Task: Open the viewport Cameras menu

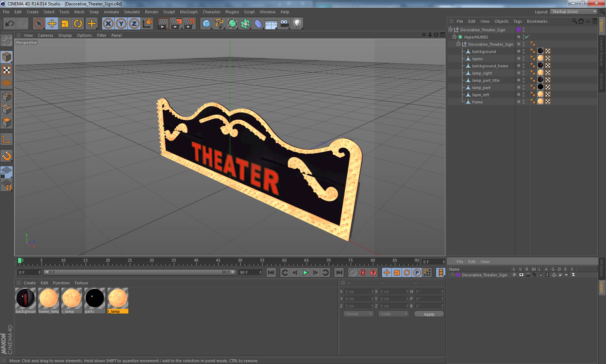Action: pos(45,35)
